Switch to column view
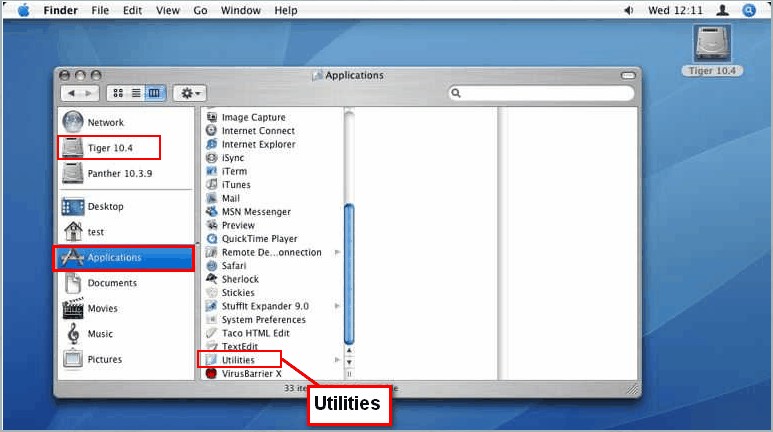Screen dimensions: 773x432 154,93
